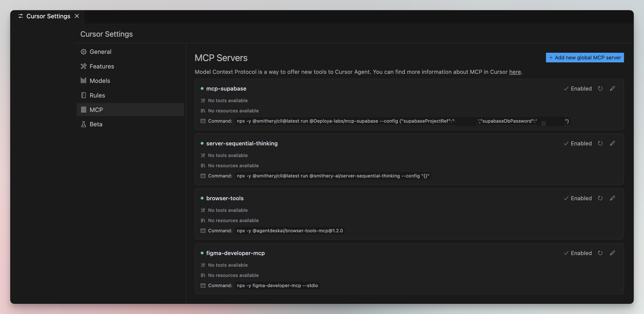This screenshot has width=644, height=314.
Task: Toggle Enabled for mcp-supabase
Action: (x=578, y=89)
